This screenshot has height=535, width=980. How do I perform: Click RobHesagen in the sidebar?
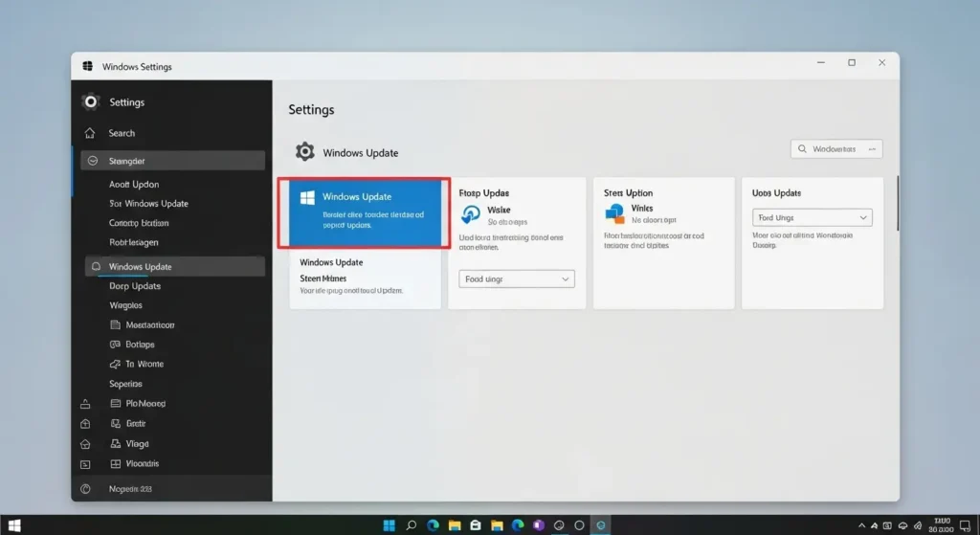click(x=134, y=242)
